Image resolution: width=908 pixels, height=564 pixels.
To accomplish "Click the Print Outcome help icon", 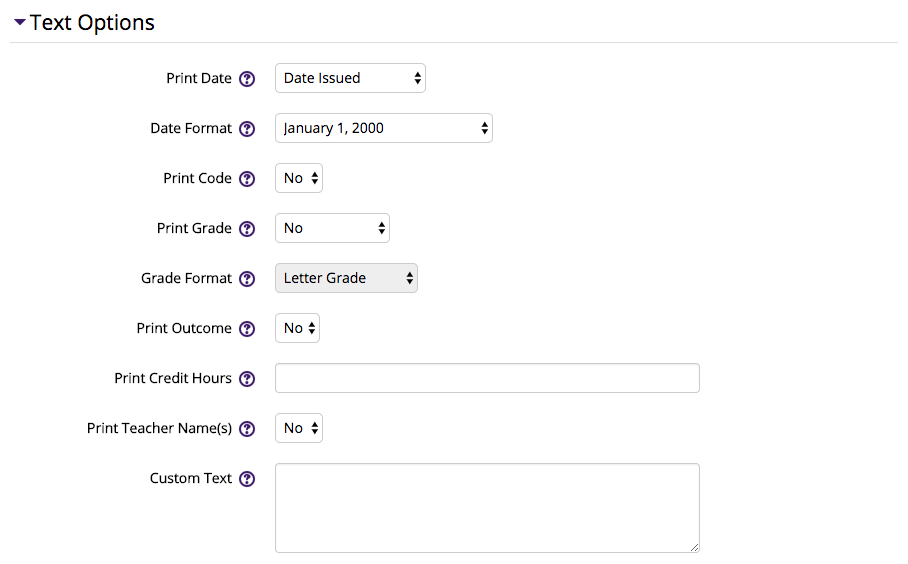I will click(x=247, y=329).
